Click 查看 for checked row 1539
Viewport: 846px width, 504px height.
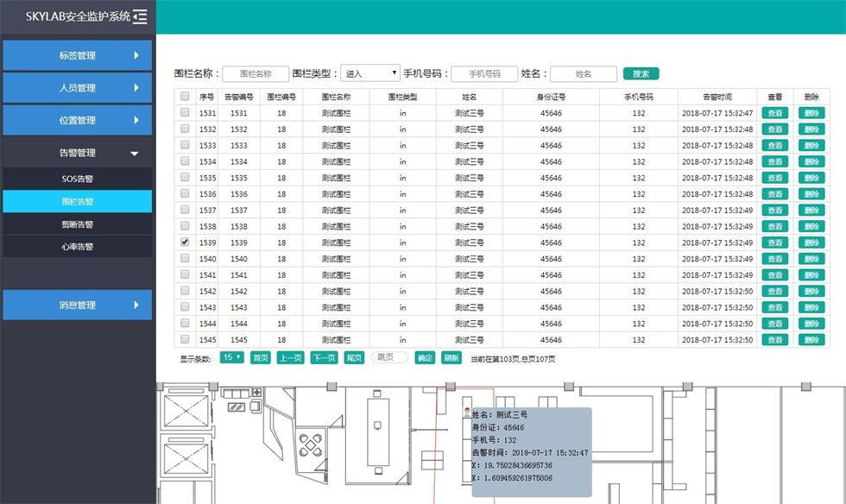point(774,242)
